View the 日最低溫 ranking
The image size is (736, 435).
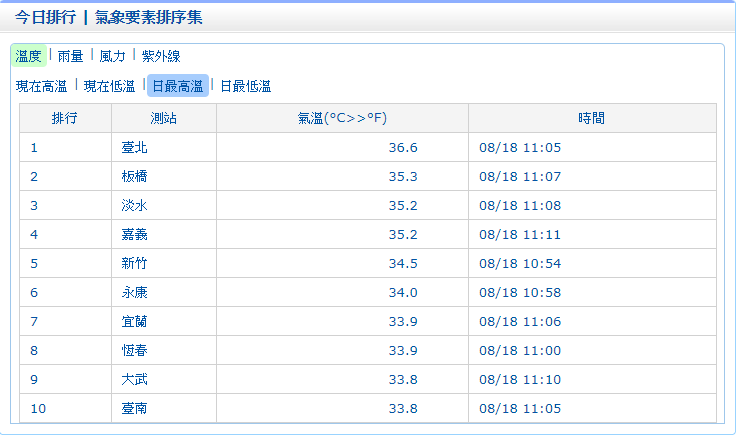245,86
